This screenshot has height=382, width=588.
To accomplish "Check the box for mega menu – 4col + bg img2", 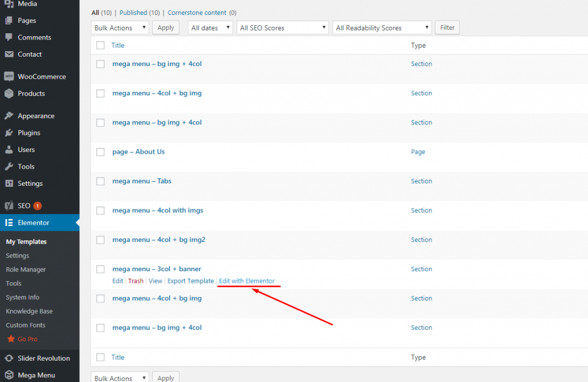I will 100,240.
